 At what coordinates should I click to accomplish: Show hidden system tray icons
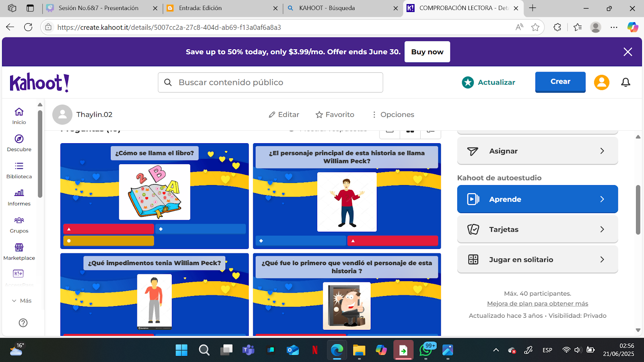[496, 350]
